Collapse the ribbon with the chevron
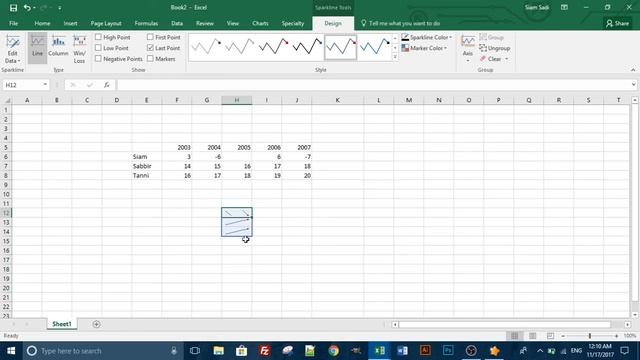This screenshot has width=640, height=360. coord(633,70)
